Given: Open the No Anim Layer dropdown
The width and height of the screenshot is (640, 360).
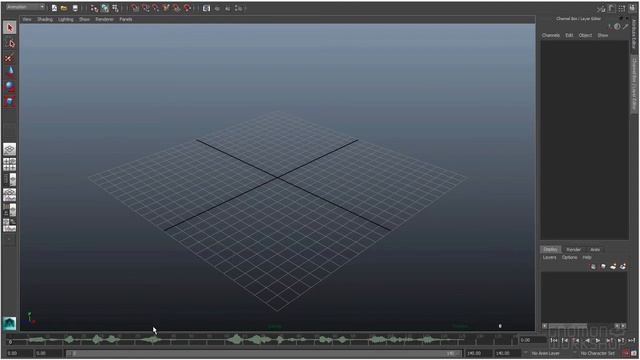Looking at the screenshot, I should [546, 353].
